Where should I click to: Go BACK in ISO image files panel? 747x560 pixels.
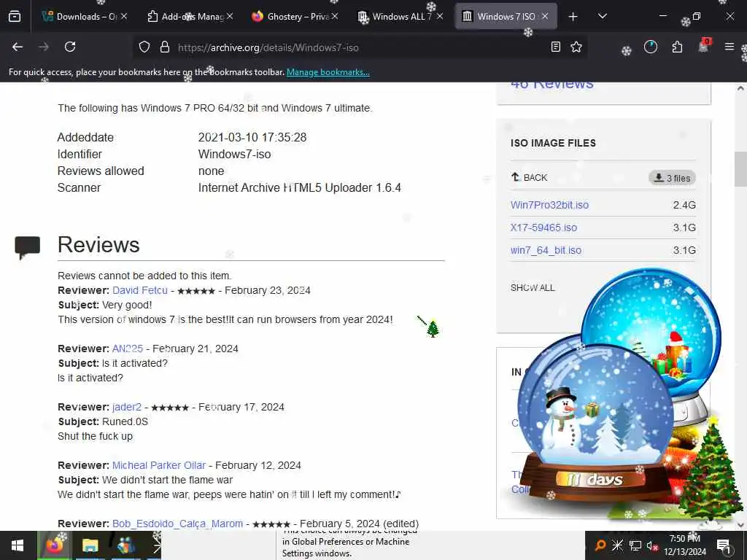530,177
